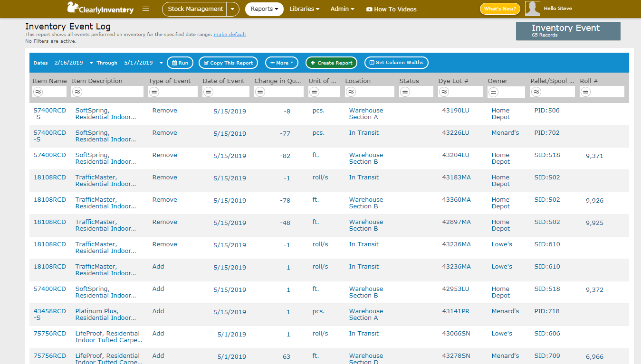Click Hello Steve user label
Screen dimensions: 641x364
(558, 9)
